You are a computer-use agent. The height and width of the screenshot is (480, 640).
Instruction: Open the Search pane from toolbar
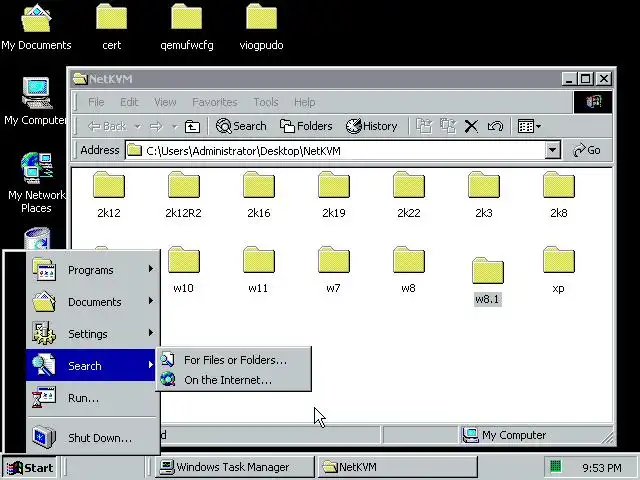click(x=241, y=126)
